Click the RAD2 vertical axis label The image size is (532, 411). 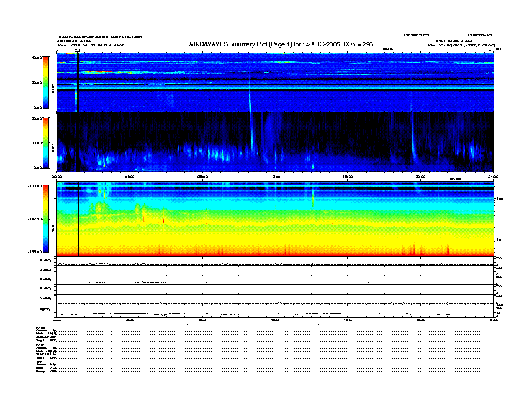[53, 89]
